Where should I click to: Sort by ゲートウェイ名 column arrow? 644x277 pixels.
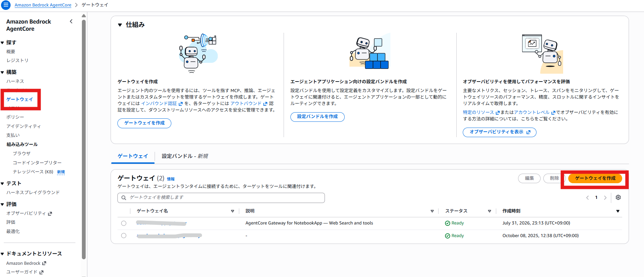pos(232,211)
